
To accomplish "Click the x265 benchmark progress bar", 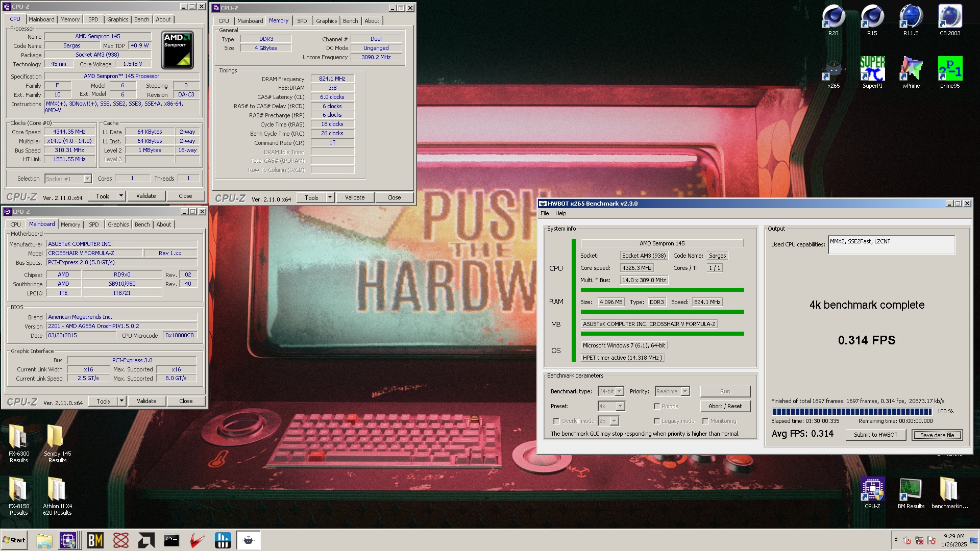I will [x=852, y=411].
